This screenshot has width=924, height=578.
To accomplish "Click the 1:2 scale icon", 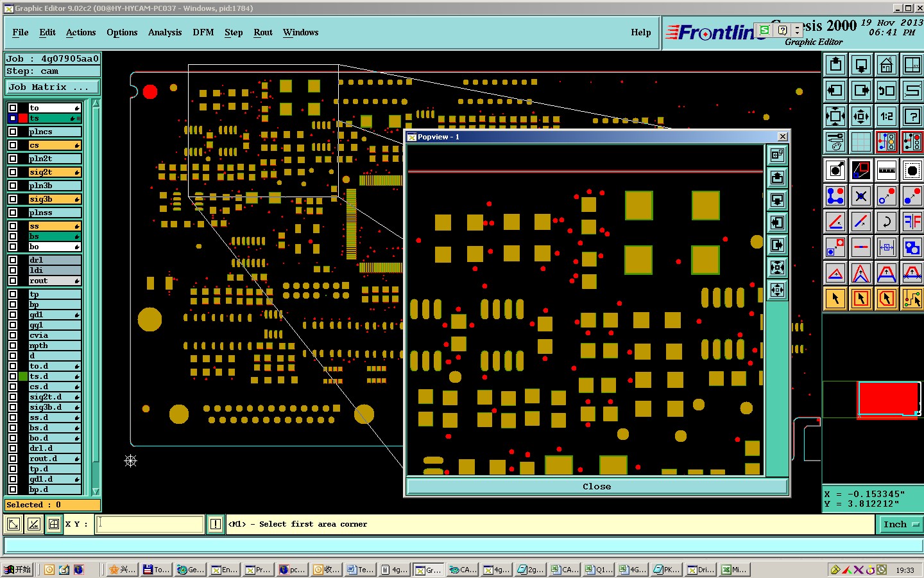I will point(887,116).
